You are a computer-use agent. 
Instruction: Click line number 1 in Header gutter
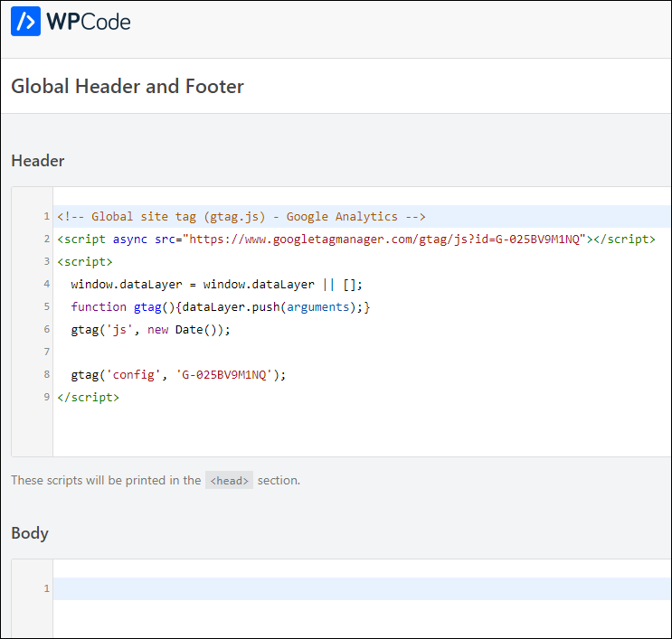46,216
